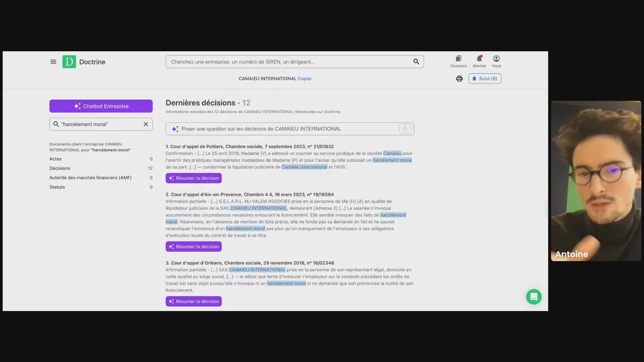The width and height of the screenshot is (644, 362).
Task: Click the magnifier icon in sidebar filter
Action: click(x=56, y=124)
